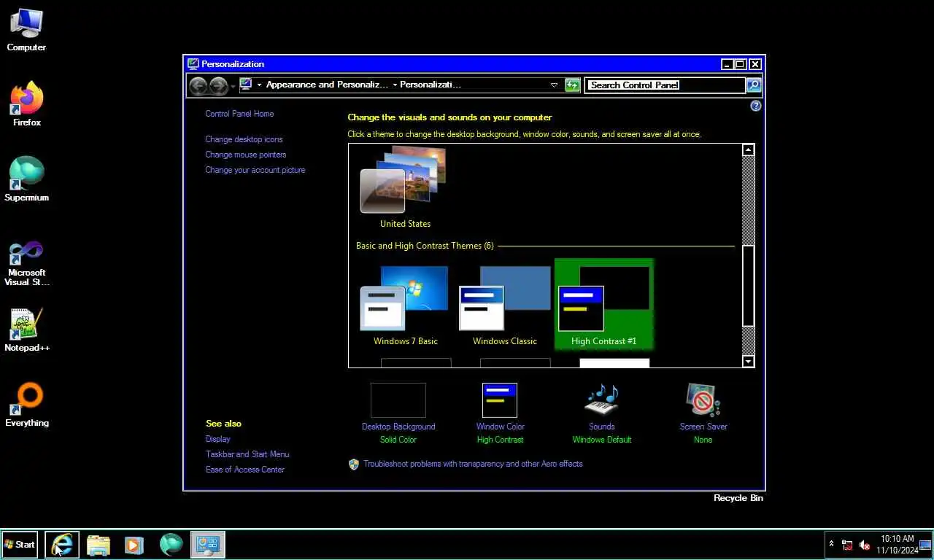Click the Personalization window title icon
Viewport: 934px width, 560px height.
193,64
